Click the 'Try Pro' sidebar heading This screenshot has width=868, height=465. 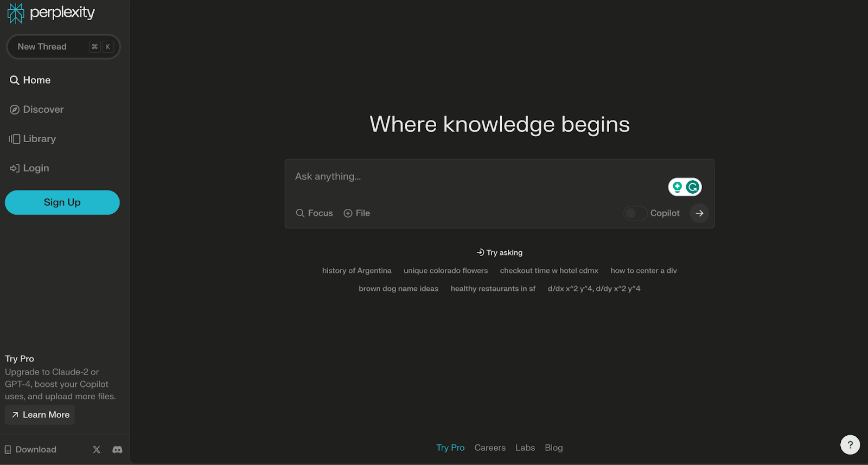coord(20,359)
